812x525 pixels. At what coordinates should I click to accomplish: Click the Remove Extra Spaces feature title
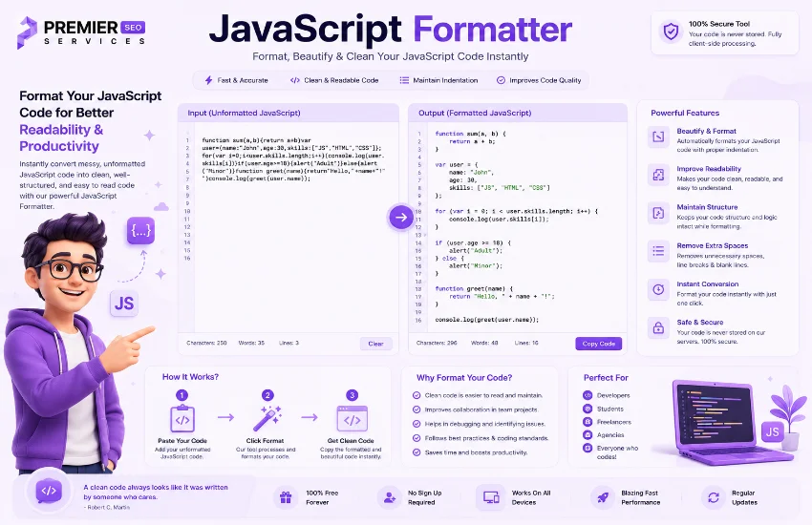pos(712,245)
